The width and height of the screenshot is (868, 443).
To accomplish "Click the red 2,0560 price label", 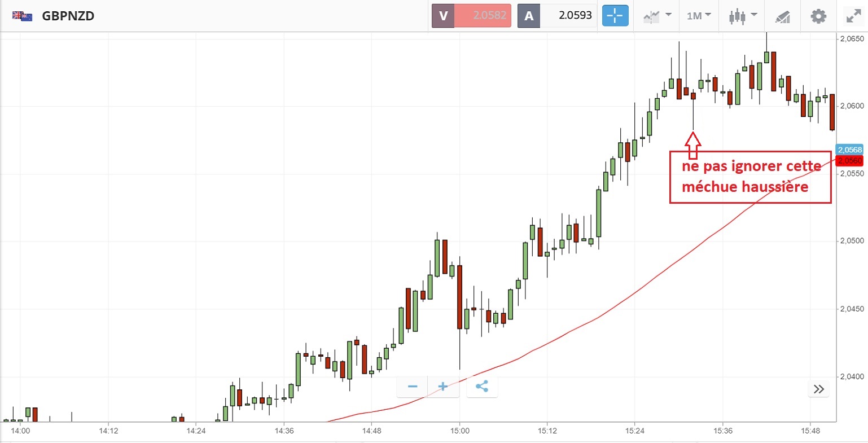I will pyautogui.click(x=849, y=161).
